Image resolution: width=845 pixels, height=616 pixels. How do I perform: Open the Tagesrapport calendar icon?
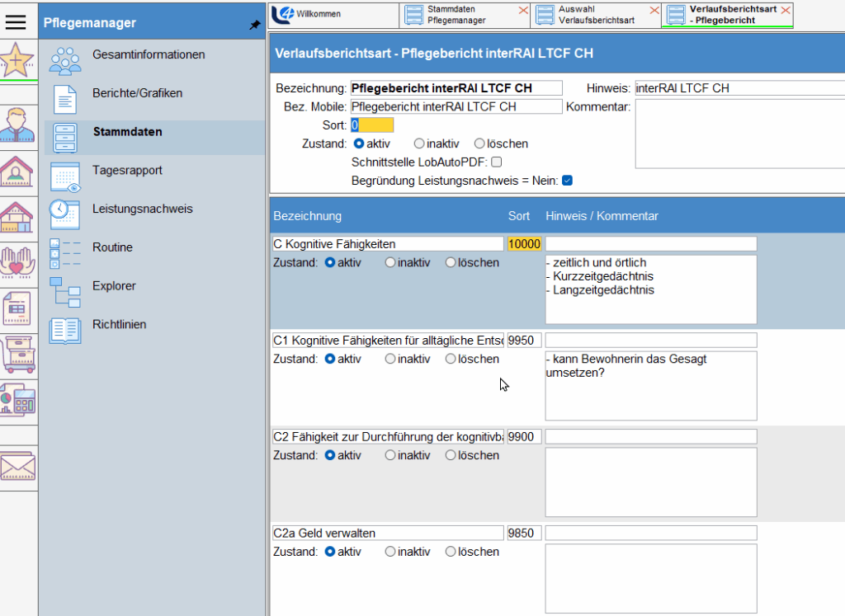point(64,175)
